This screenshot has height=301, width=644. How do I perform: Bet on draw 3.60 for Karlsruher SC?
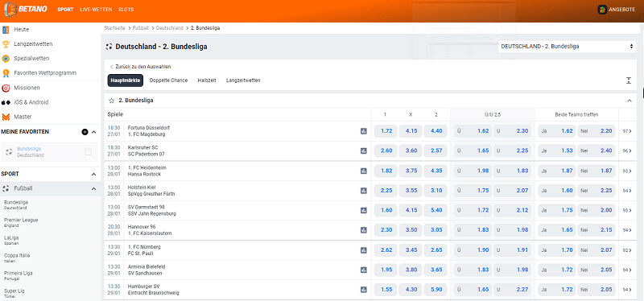click(411, 150)
